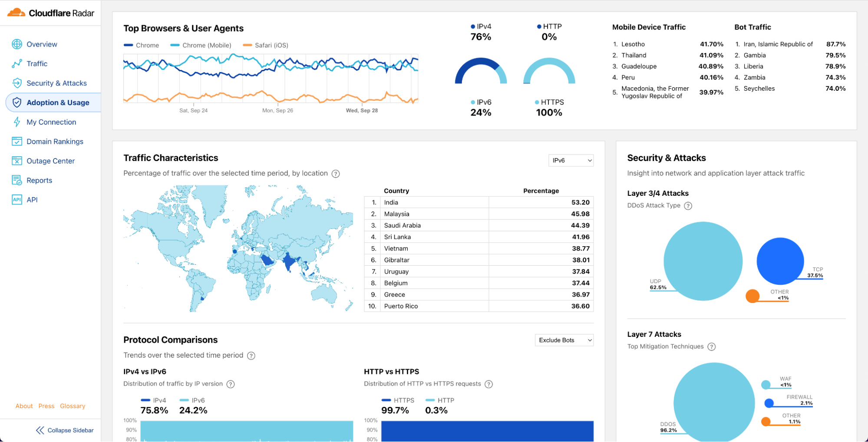Open help icon beside Trends over selected period
This screenshot has height=442, width=868.
point(251,356)
